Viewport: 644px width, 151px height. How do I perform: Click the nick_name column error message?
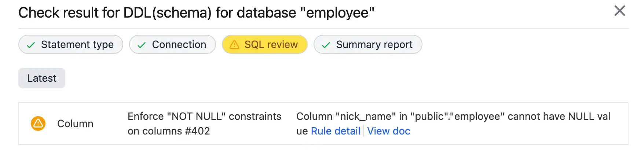click(x=453, y=124)
